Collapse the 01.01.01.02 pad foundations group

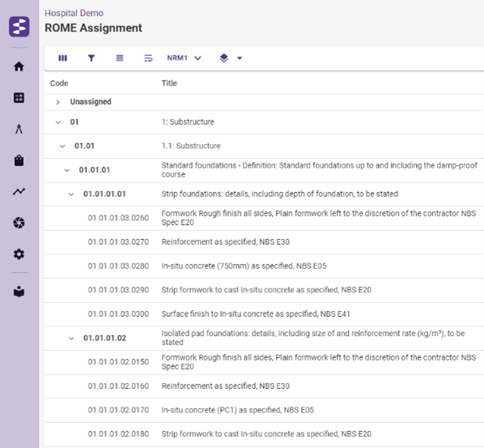point(71,338)
